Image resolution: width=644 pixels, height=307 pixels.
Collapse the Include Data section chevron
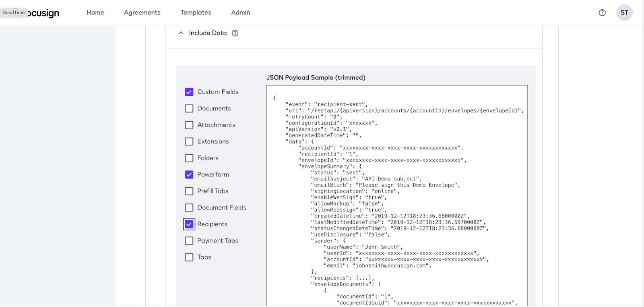click(x=181, y=33)
